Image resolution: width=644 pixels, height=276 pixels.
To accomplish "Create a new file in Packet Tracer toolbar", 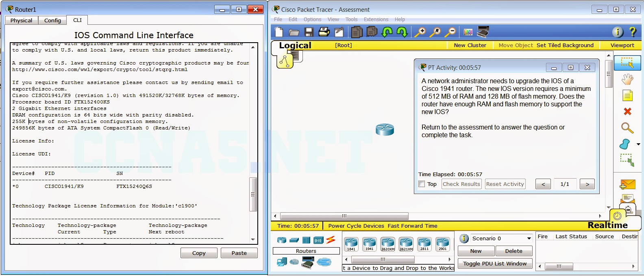I will click(x=279, y=32).
